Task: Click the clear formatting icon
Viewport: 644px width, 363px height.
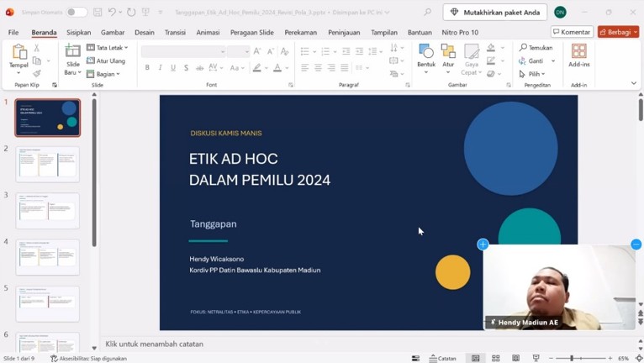Action: click(284, 51)
